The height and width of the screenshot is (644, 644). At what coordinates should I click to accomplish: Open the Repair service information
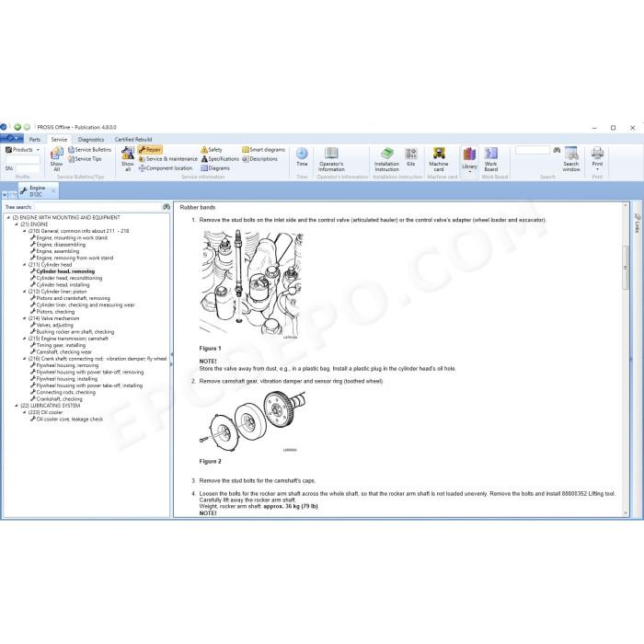point(150,149)
